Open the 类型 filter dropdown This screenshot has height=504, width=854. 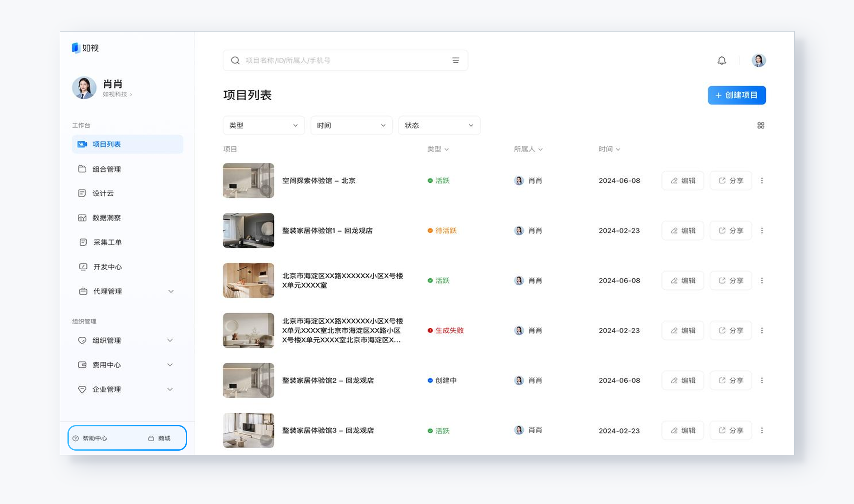tap(264, 125)
